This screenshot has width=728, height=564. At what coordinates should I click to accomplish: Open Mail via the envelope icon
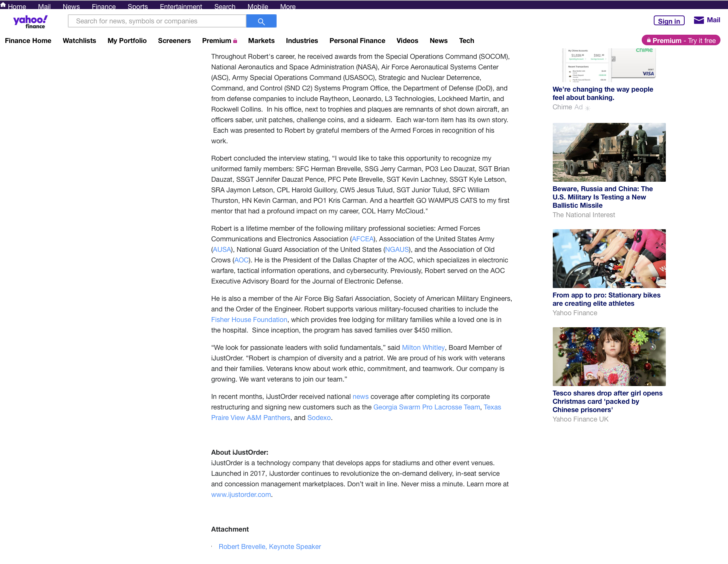tap(699, 20)
